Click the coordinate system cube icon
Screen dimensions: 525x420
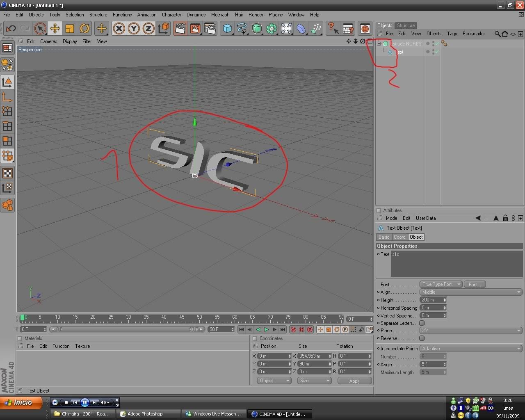point(164,28)
